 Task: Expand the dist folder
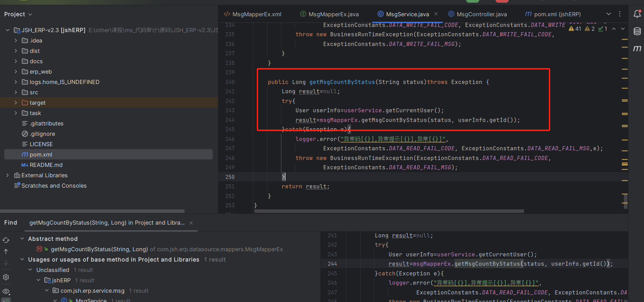(16, 51)
